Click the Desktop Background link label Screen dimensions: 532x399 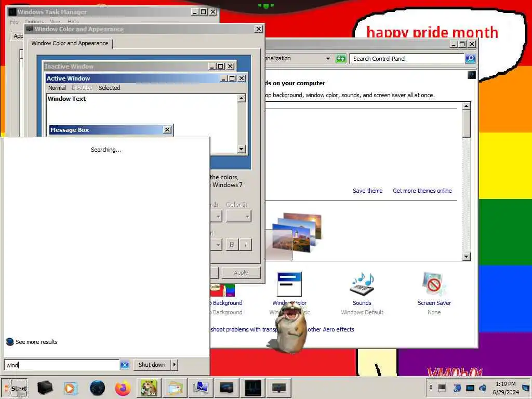tap(227, 303)
